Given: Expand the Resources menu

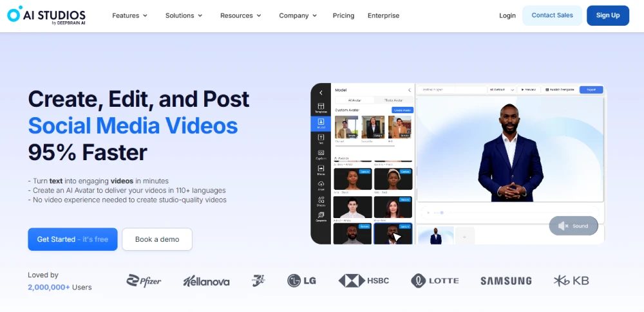Looking at the screenshot, I should tap(241, 15).
